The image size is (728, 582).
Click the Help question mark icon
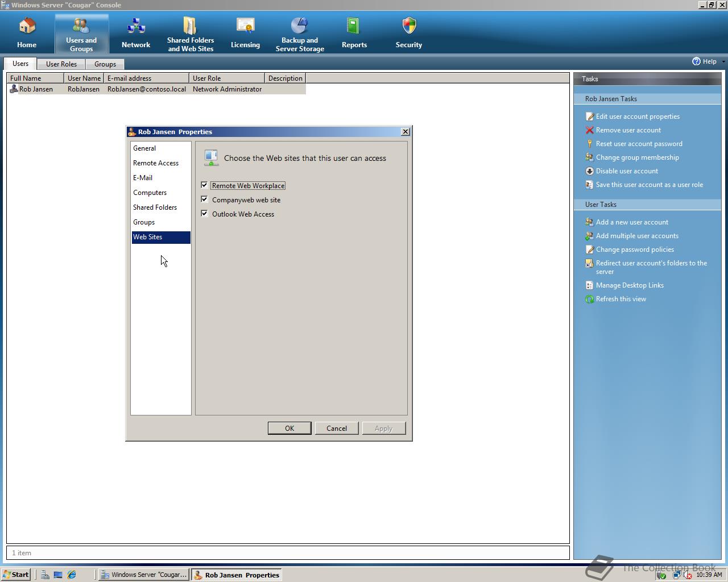696,61
